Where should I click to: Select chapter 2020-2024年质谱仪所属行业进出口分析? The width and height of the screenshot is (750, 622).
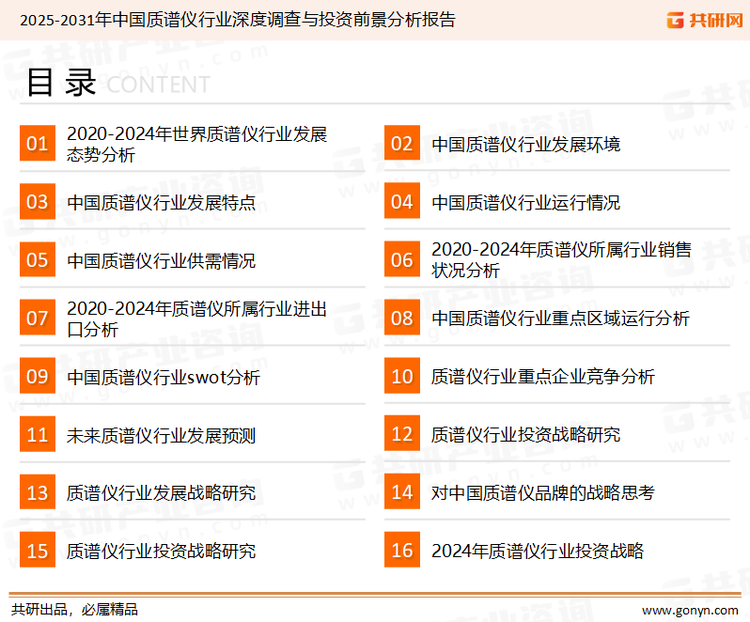pyautogui.click(x=197, y=319)
